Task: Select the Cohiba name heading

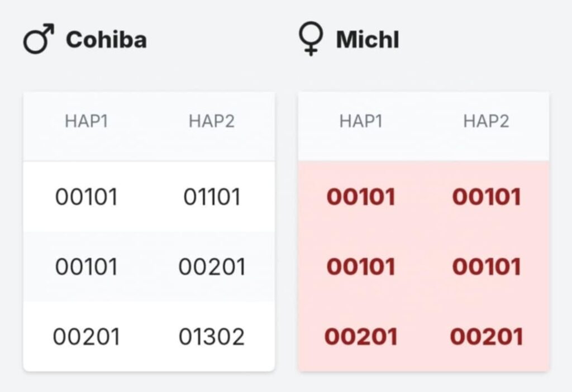Action: tap(106, 40)
